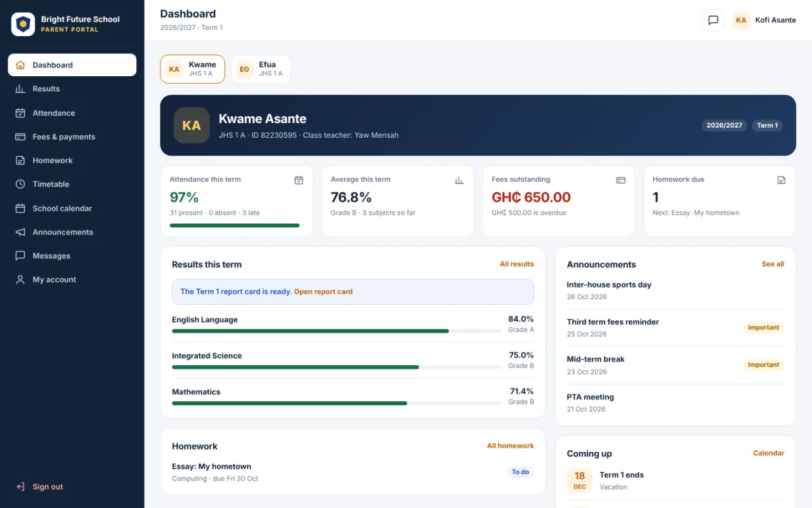The height and width of the screenshot is (508, 812).
Task: Click the Term 1 ends event
Action: pyautogui.click(x=675, y=481)
